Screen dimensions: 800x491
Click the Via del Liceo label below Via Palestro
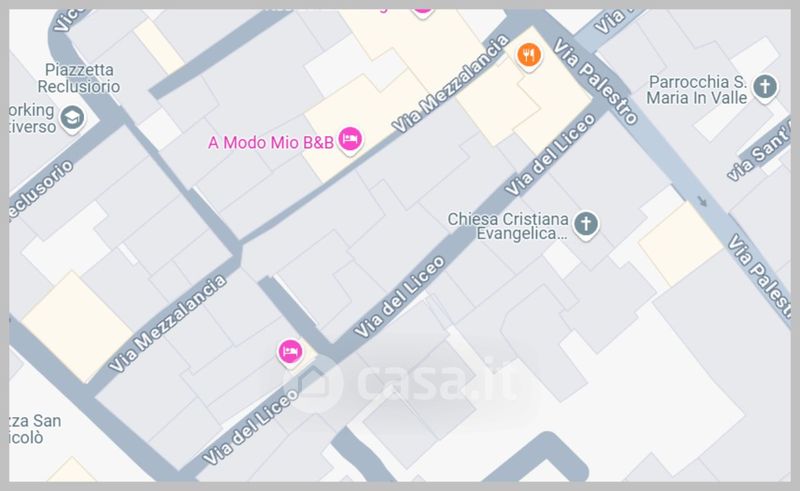point(550,154)
